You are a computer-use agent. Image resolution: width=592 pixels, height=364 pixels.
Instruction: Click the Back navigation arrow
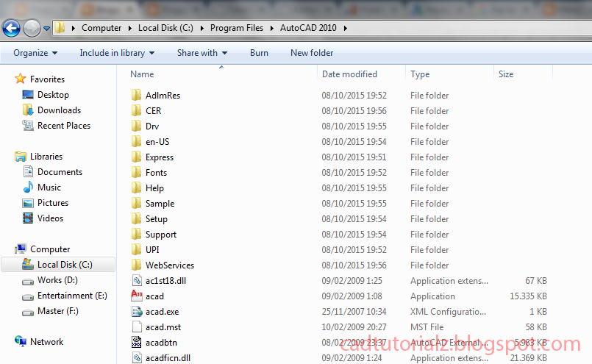11,28
